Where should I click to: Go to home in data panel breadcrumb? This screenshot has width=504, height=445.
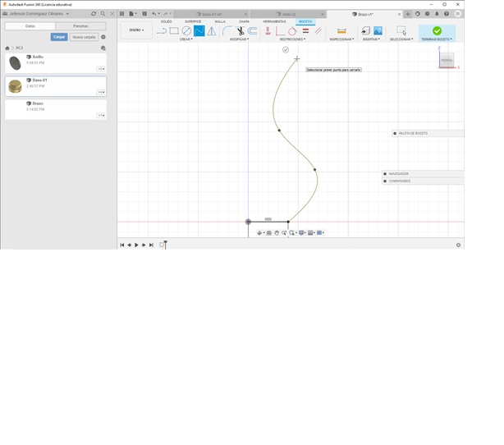(x=7, y=48)
